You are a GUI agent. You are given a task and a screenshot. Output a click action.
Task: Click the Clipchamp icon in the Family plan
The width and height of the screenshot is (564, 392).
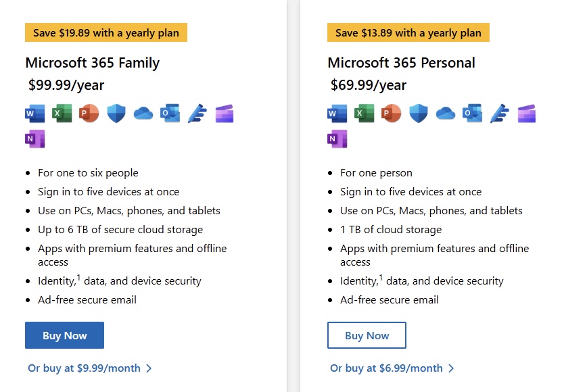point(225,114)
